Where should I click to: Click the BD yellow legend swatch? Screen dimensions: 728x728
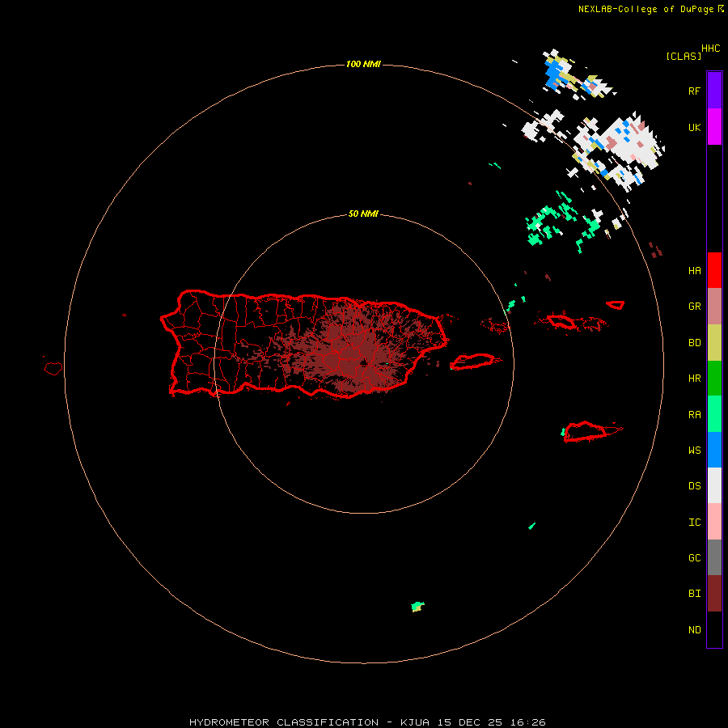(714, 342)
